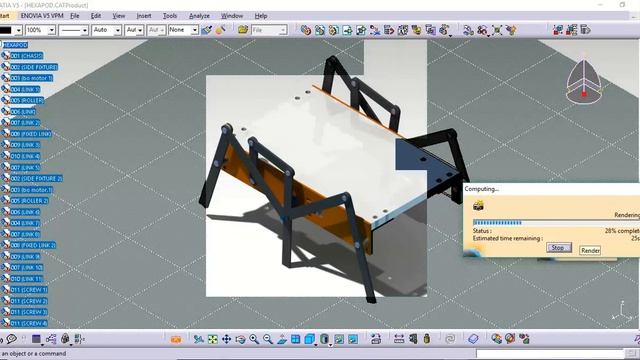This screenshot has height=360, width=640.
Task: Open the color dropdown arrow
Action: 18,30
